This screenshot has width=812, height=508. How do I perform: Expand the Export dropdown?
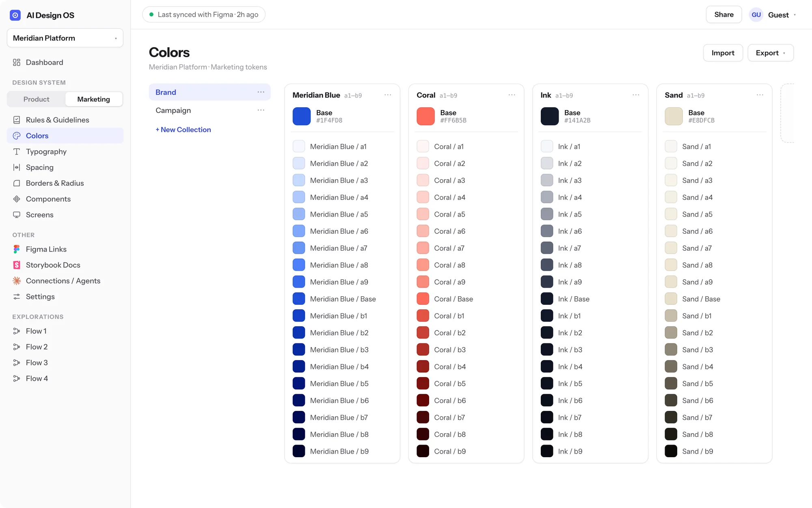[771, 53]
